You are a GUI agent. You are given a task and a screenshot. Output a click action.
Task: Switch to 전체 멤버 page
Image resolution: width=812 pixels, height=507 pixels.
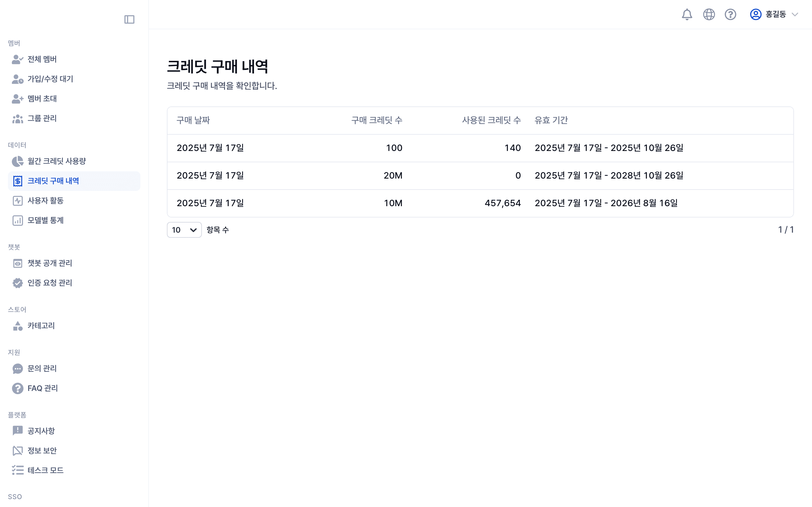42,59
